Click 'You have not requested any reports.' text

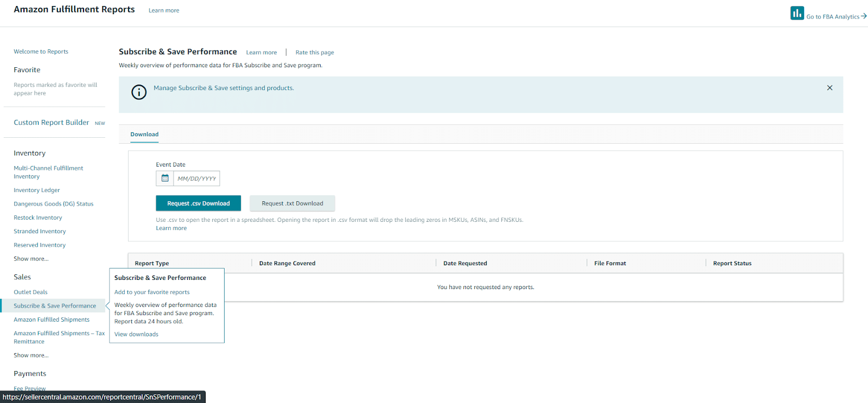coord(486,287)
